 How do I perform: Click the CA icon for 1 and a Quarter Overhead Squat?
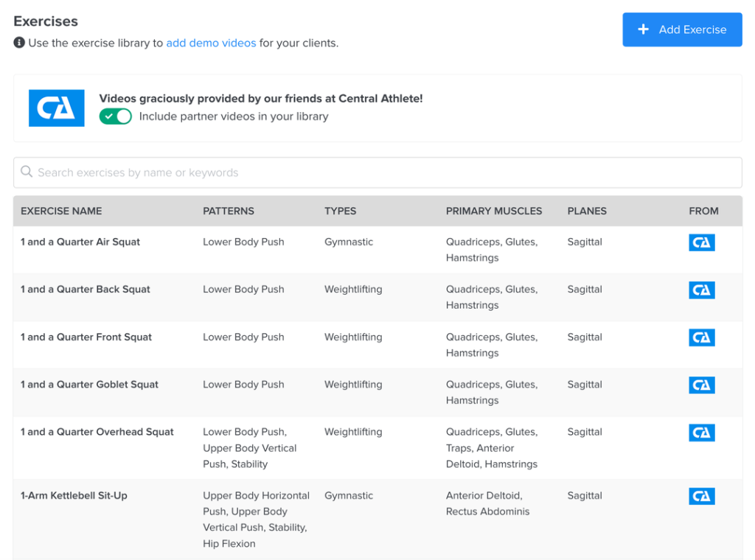(x=701, y=433)
